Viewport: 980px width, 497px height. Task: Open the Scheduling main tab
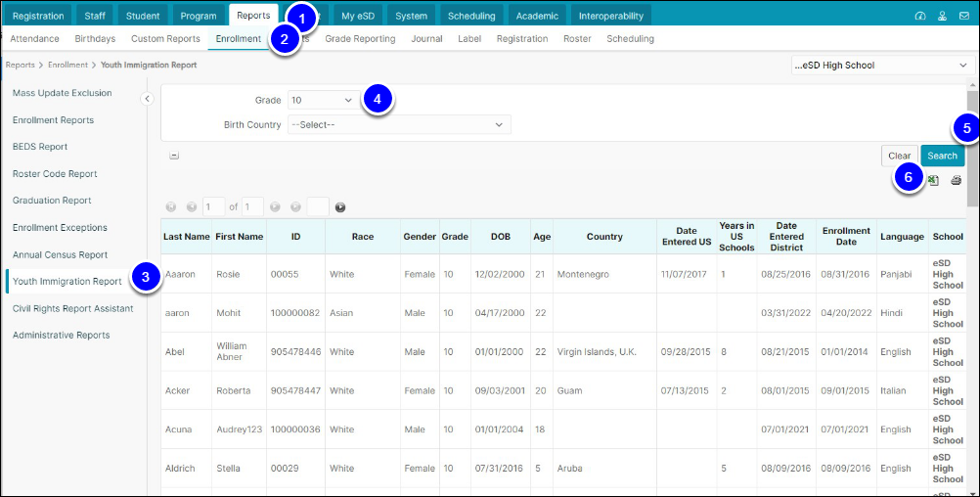(471, 16)
